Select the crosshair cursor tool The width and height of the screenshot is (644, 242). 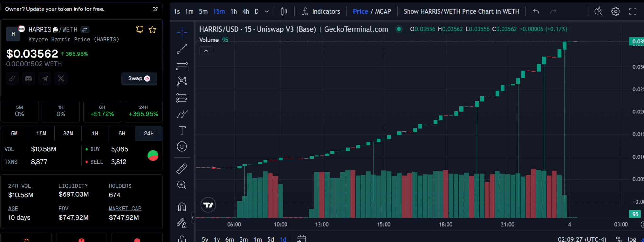tap(182, 32)
